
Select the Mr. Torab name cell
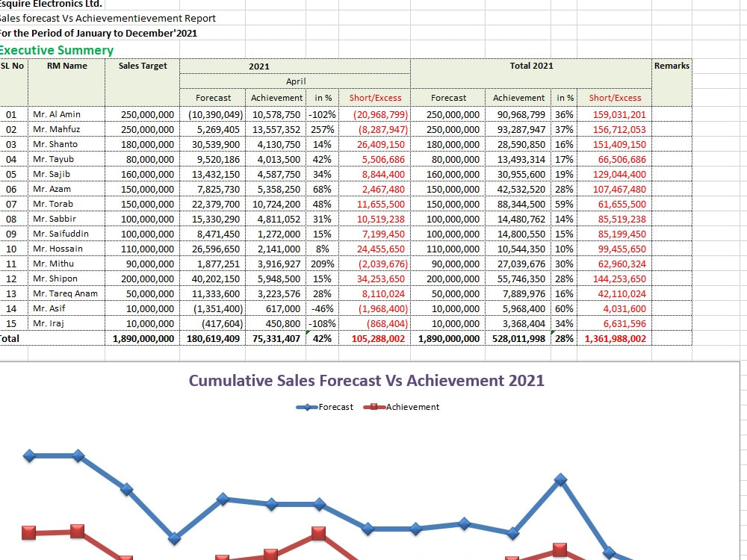click(x=66, y=204)
